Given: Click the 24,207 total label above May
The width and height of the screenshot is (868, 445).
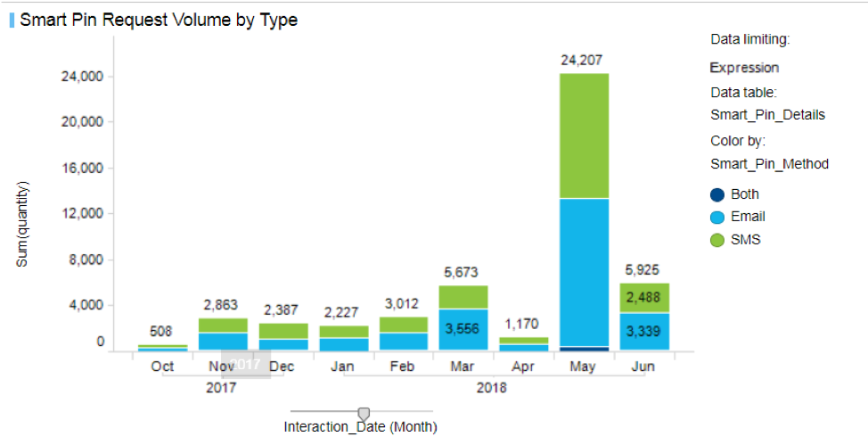Looking at the screenshot, I should point(584,62).
